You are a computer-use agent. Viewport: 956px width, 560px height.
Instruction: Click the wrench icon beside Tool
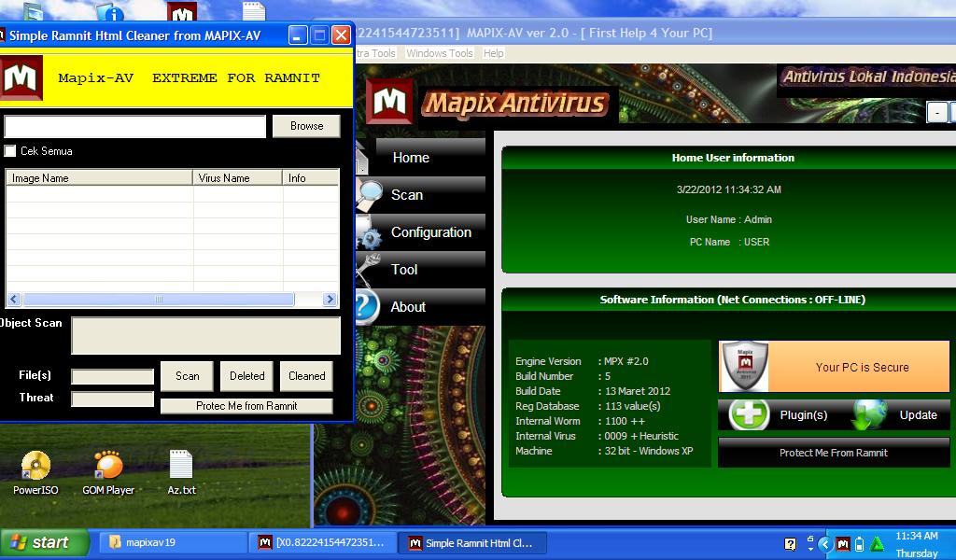[x=368, y=270]
